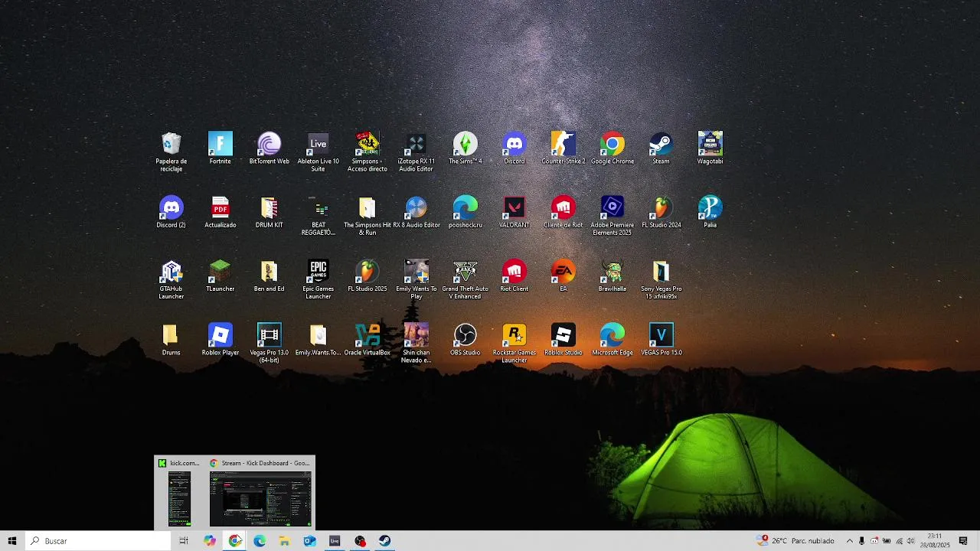This screenshot has width=980, height=551.
Task: Select the Papelera de reciclaje desktop icon
Action: click(x=171, y=152)
